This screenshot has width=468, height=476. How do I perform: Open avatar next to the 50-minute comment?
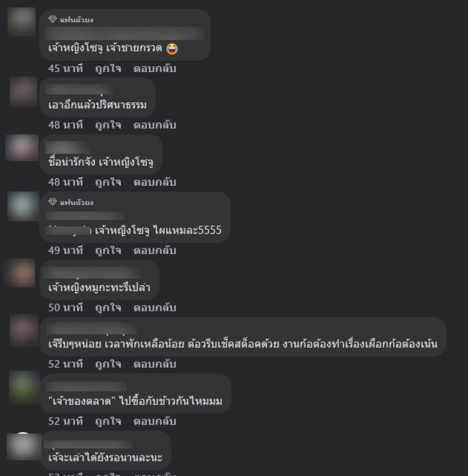point(20,273)
